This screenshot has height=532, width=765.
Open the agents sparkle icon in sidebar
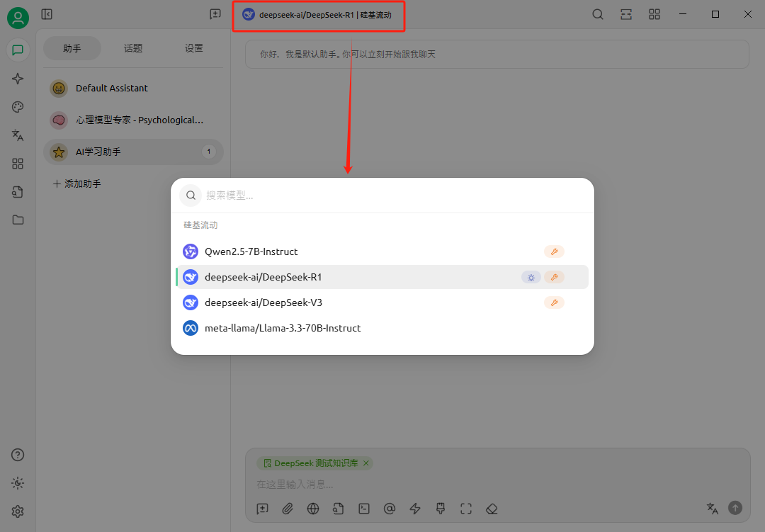[x=18, y=79]
